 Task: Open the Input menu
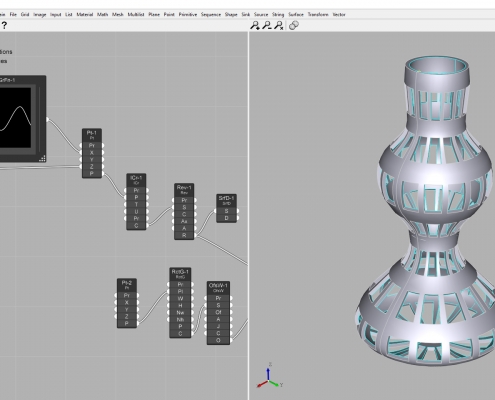(56, 14)
